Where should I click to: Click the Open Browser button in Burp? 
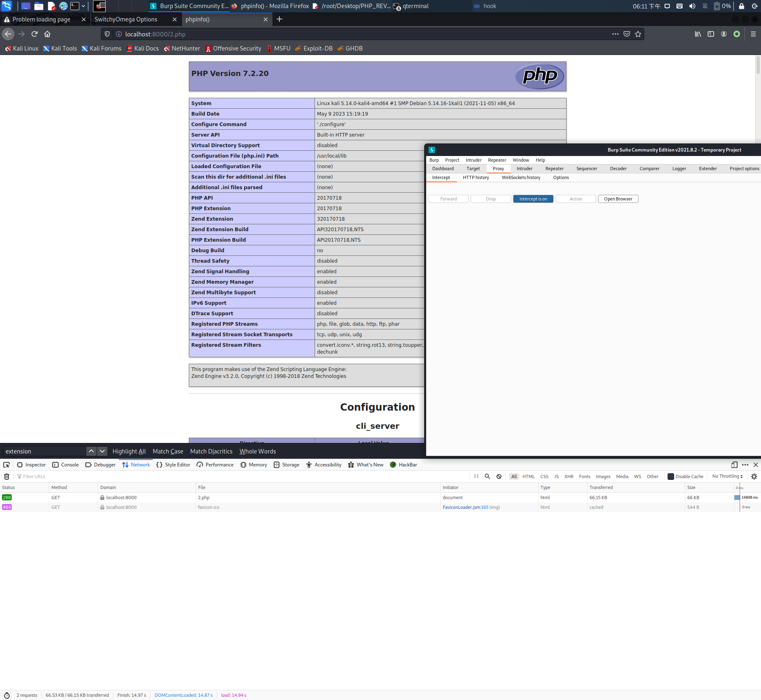[x=618, y=198]
